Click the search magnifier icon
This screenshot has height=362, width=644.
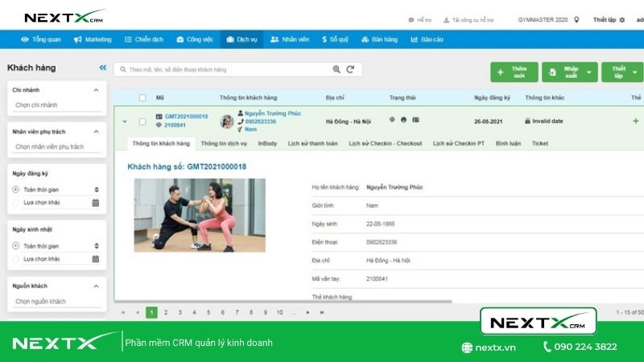[336, 69]
